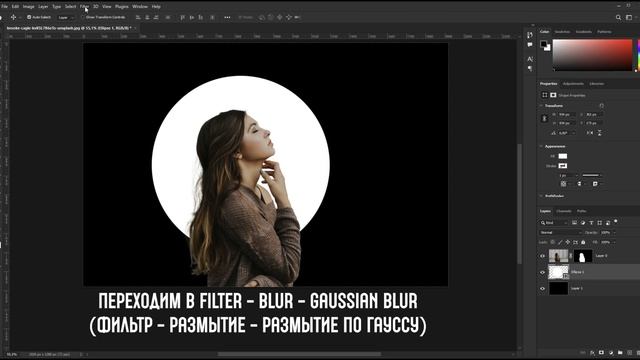Click the flip vertical icon in Transform
Image resolution: width=640 pixels, height=360 pixels.
pos(599,133)
